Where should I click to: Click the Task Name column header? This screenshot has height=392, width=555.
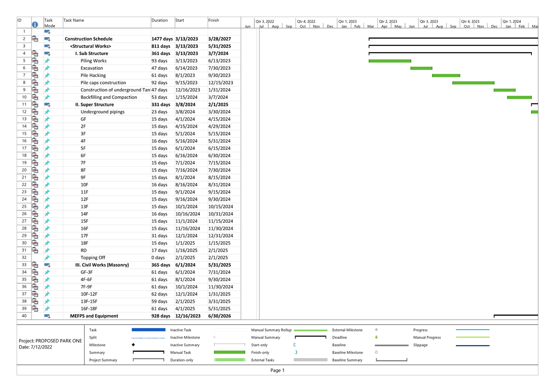74,20
